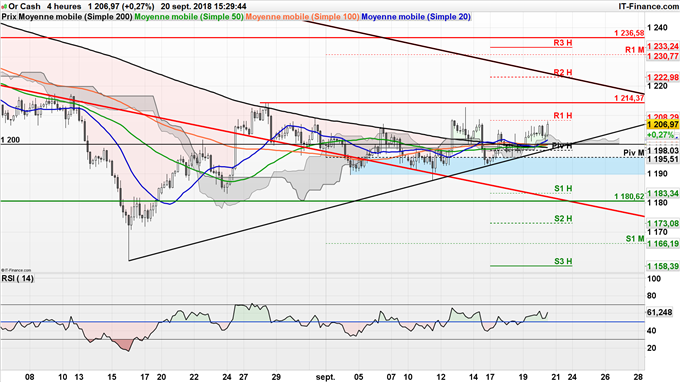Image resolution: width=680 pixels, height=382 pixels.
Task: Click the RSI ( 14) indicator title
Action: (x=17, y=278)
